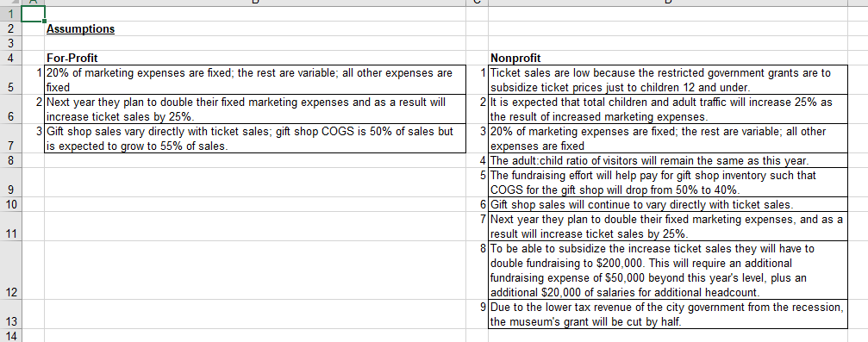The height and width of the screenshot is (342, 868).
Task: Select row header 6
Action: 10,109
